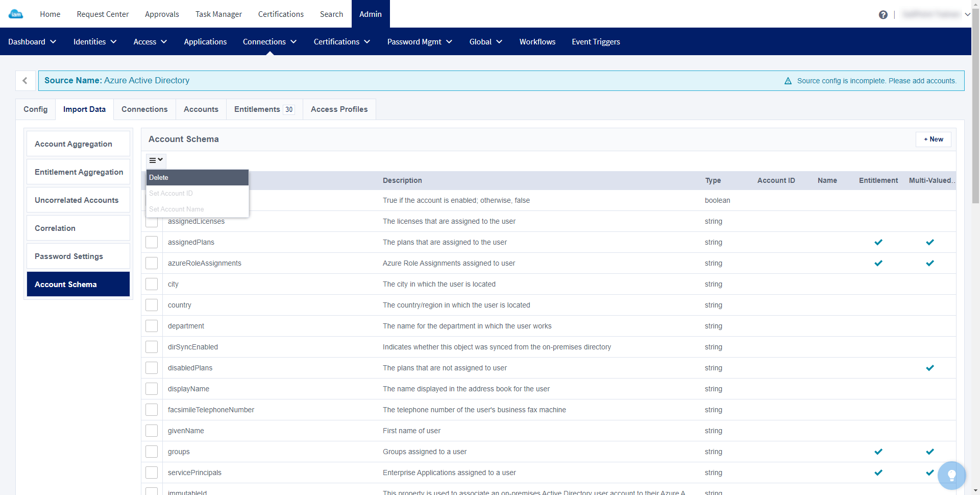The width and height of the screenshot is (980, 495).
Task: Tick the country attribute checkbox
Action: [x=152, y=305]
